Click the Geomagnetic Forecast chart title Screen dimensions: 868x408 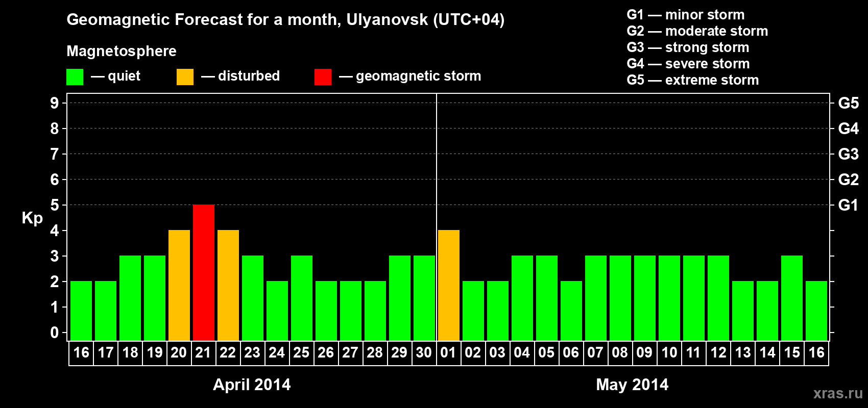[285, 20]
